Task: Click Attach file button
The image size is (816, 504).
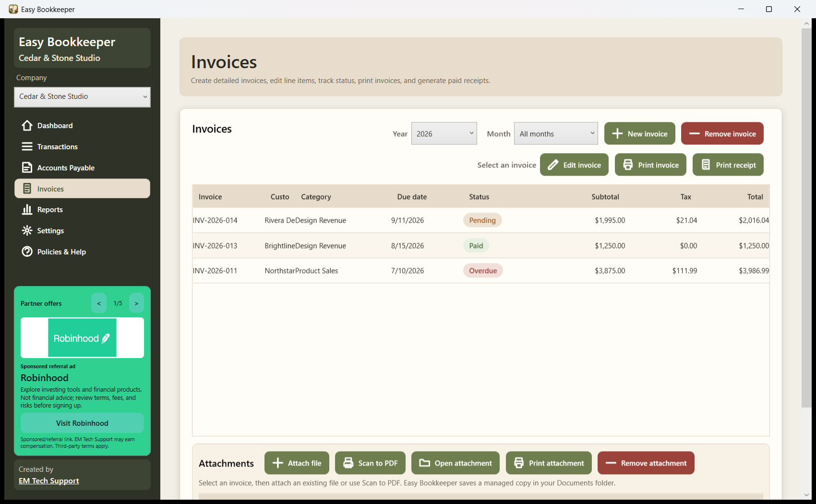Action: click(x=297, y=463)
